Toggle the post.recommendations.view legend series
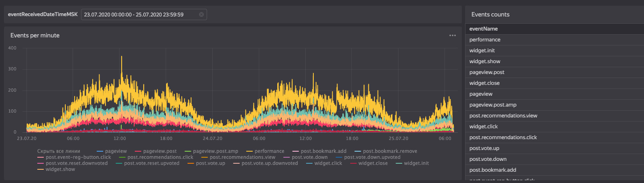 pyautogui.click(x=238, y=157)
